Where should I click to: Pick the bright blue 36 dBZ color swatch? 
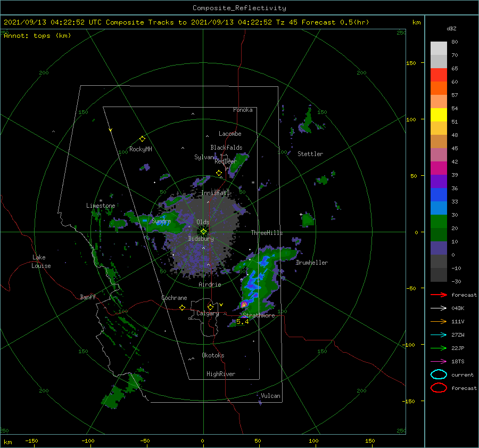coord(439,194)
